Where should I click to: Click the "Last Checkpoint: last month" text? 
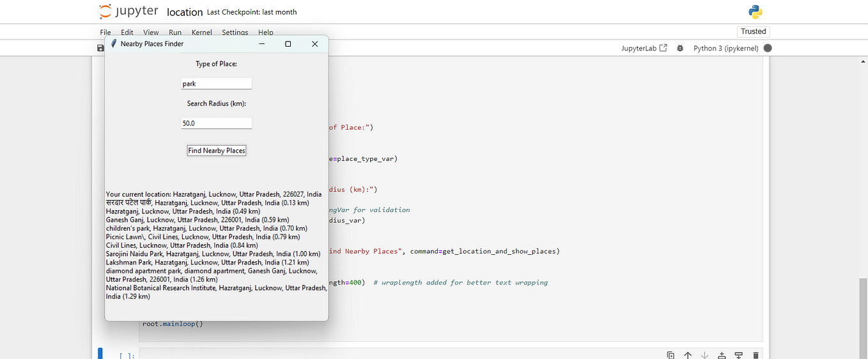tap(252, 12)
